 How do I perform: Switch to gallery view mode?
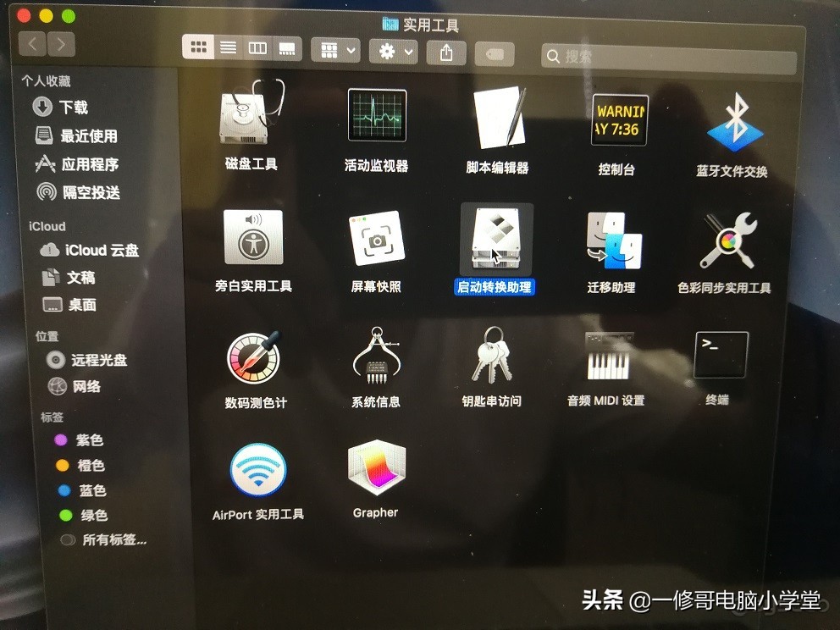click(x=286, y=47)
